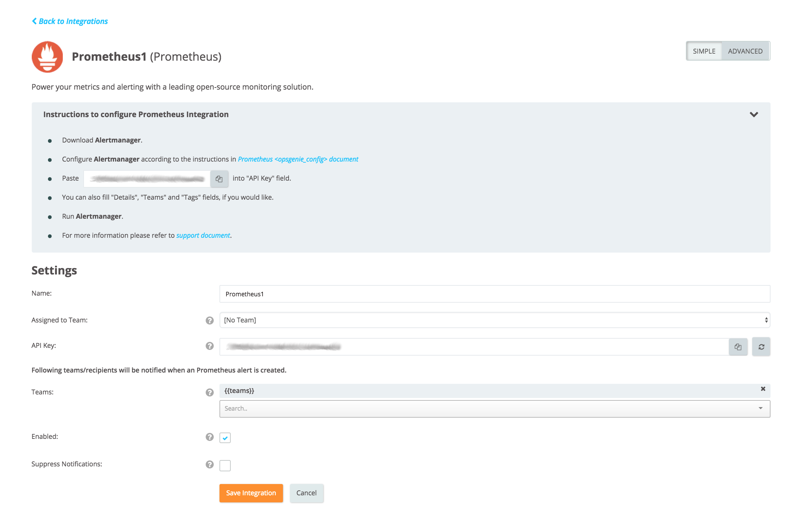This screenshot has height=532, width=791.
Task: Remove the {{teams}} entry
Action: click(x=763, y=389)
